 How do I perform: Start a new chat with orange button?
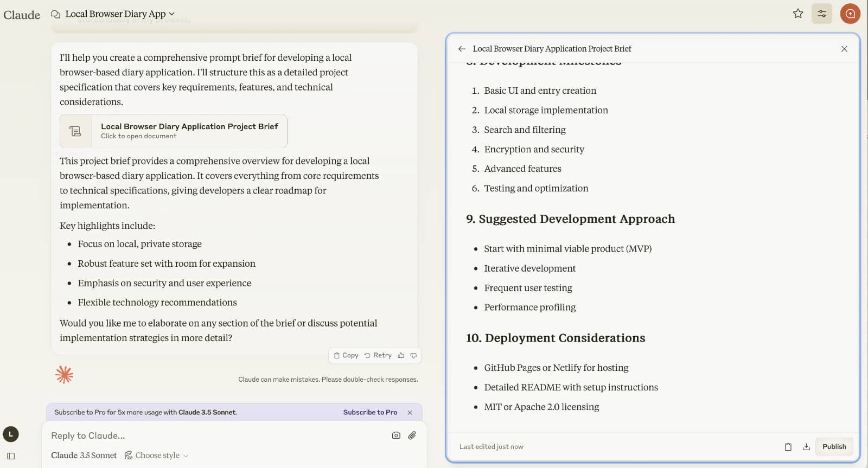(850, 14)
